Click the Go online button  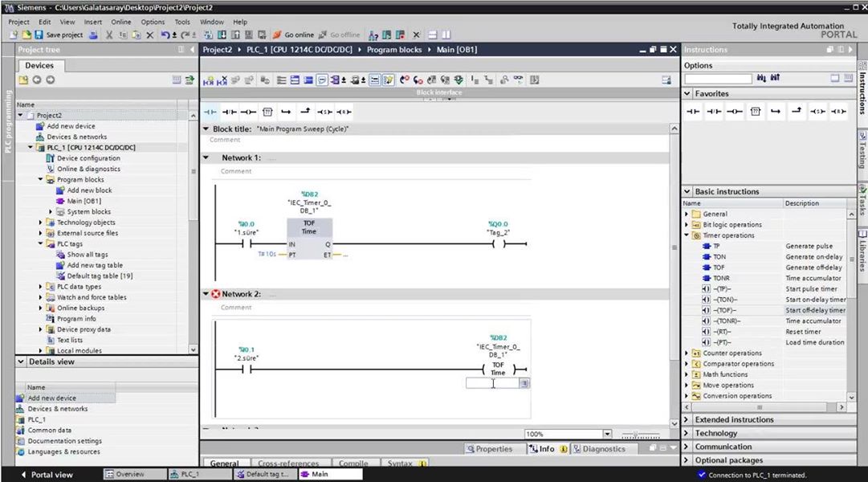point(293,35)
